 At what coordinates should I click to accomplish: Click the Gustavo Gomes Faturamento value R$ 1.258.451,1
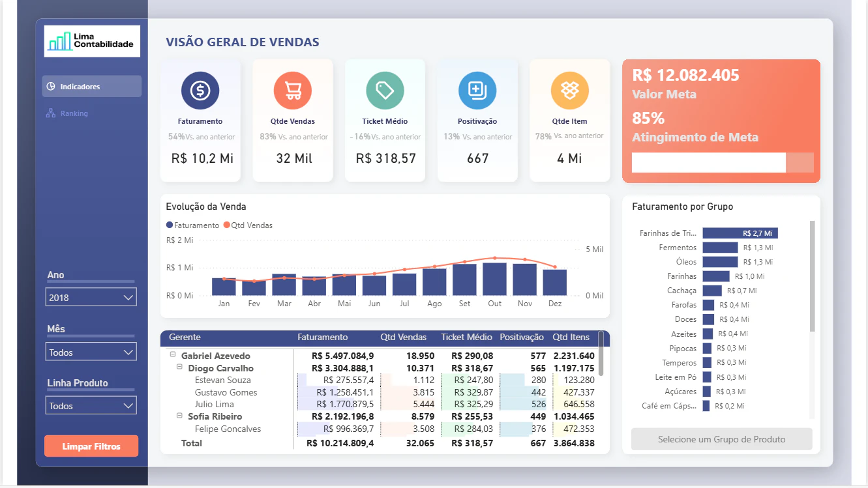[x=345, y=392]
